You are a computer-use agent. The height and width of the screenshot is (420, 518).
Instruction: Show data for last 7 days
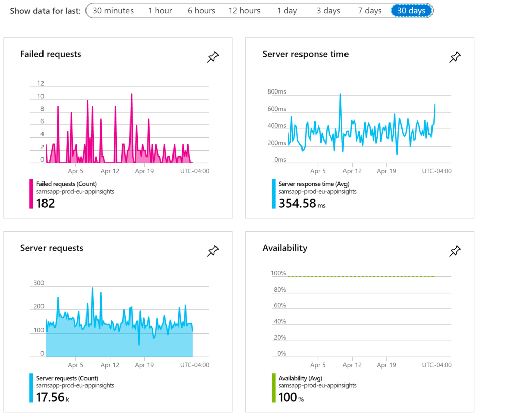click(x=370, y=11)
